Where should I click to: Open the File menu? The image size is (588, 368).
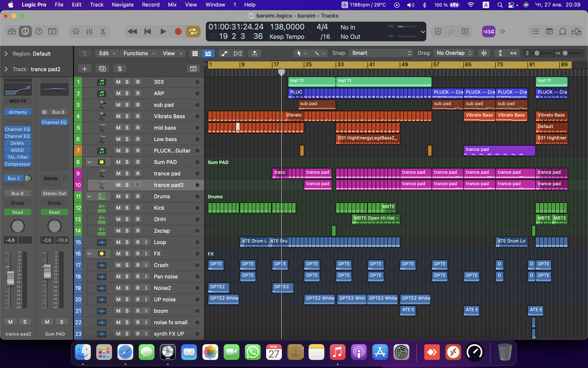pos(59,5)
